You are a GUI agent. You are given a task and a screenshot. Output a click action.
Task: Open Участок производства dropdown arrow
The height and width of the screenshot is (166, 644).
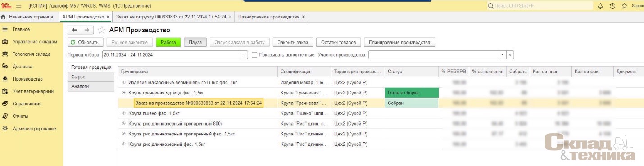[502, 55]
